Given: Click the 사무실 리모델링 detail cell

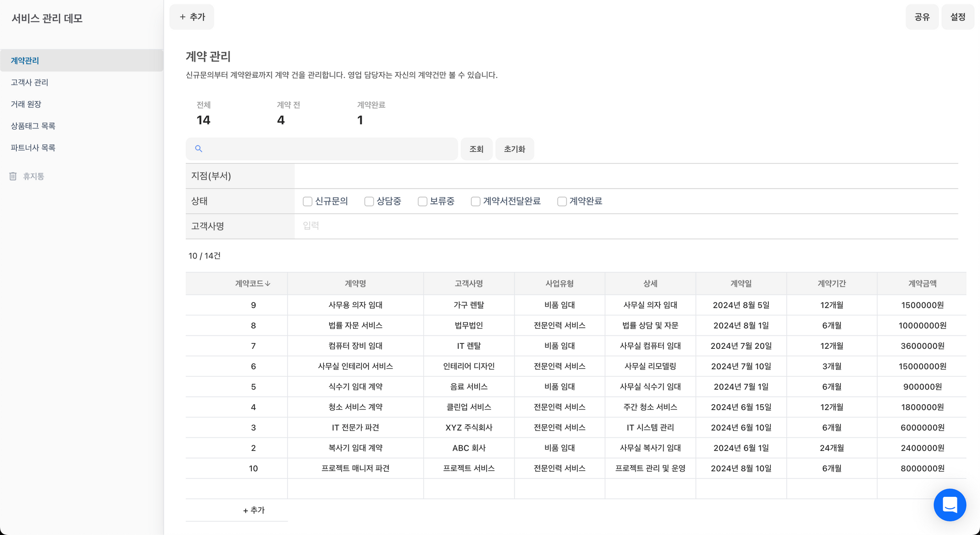Looking at the screenshot, I should click(650, 366).
